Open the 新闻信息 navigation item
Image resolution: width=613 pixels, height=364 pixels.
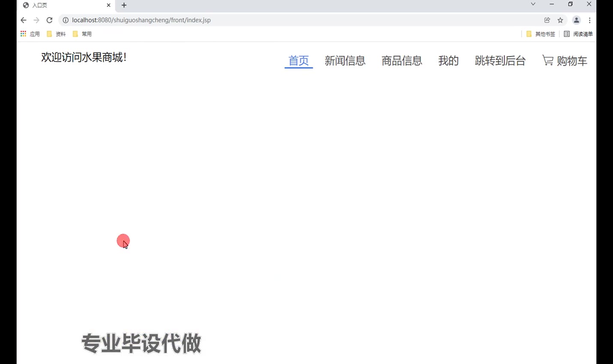(x=345, y=61)
